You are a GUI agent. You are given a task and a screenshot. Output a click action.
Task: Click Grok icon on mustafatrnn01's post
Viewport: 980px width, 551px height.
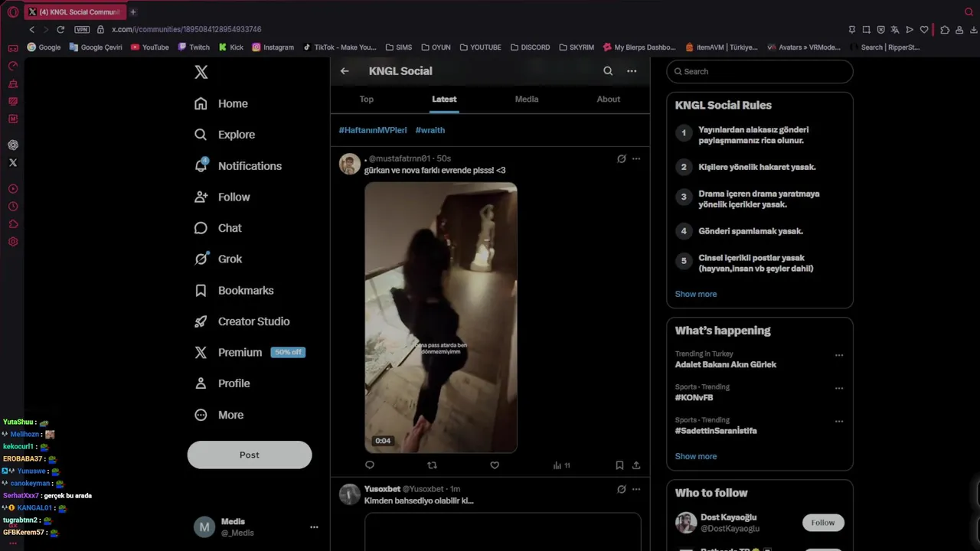(x=622, y=159)
